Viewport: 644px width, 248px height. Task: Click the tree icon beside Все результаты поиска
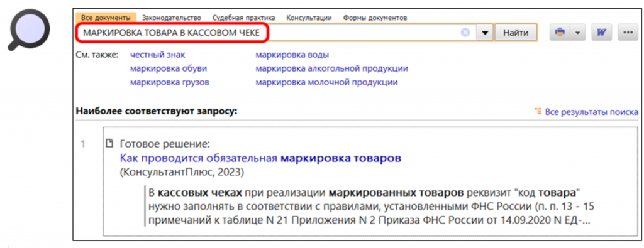click(538, 111)
